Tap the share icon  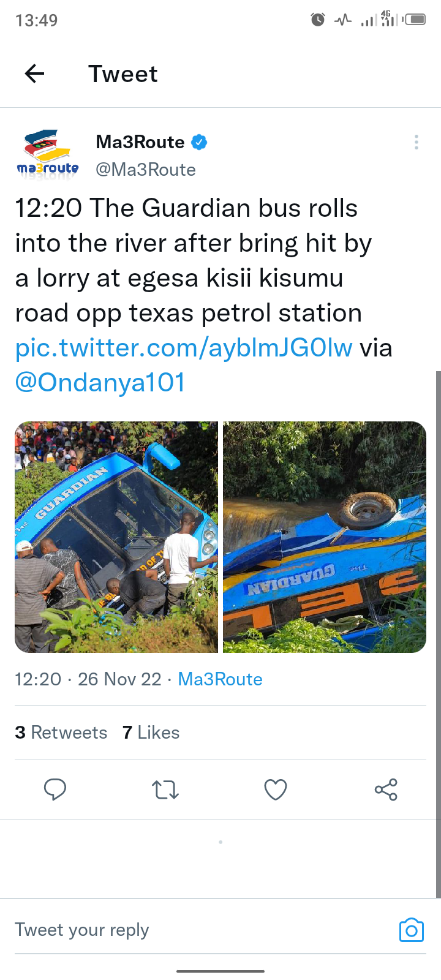pos(386,790)
